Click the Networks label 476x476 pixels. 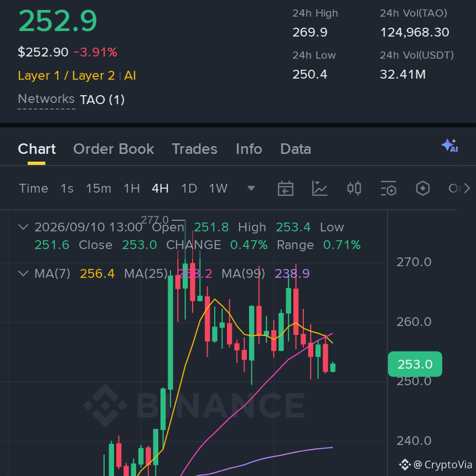point(46,99)
